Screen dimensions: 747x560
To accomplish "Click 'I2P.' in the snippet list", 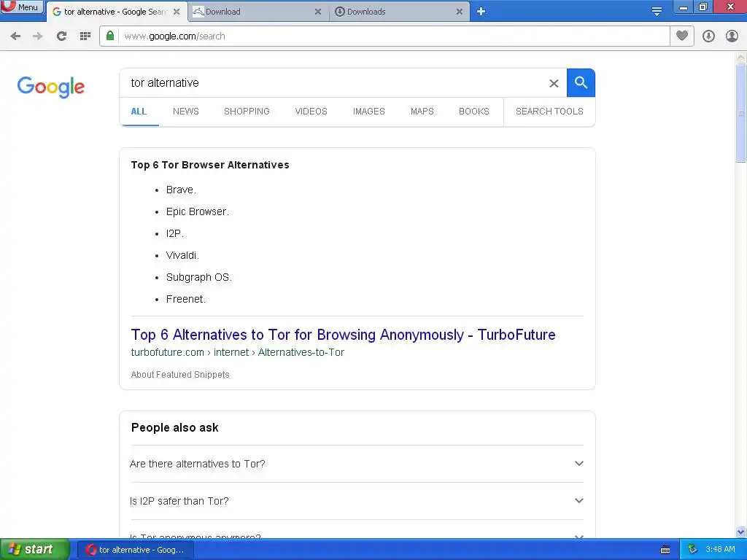I will [x=175, y=233].
